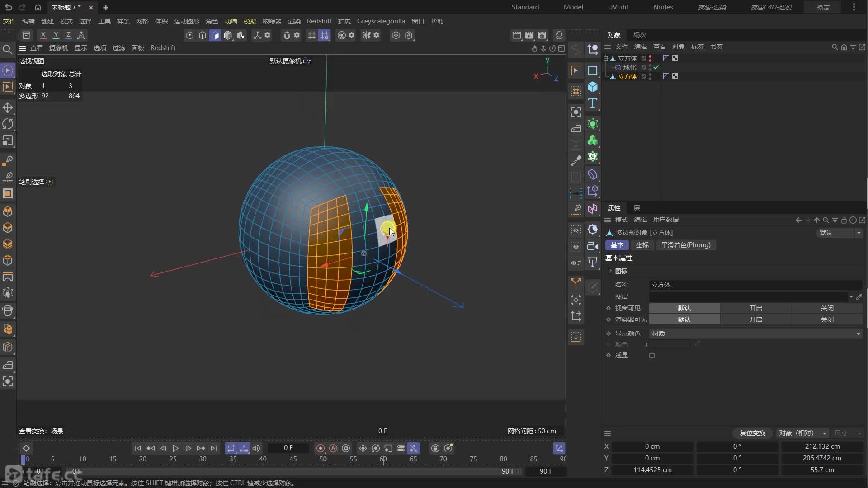This screenshot has height=488, width=868.
Task: Open the 平滑着色(Phong) tab
Action: click(686, 245)
